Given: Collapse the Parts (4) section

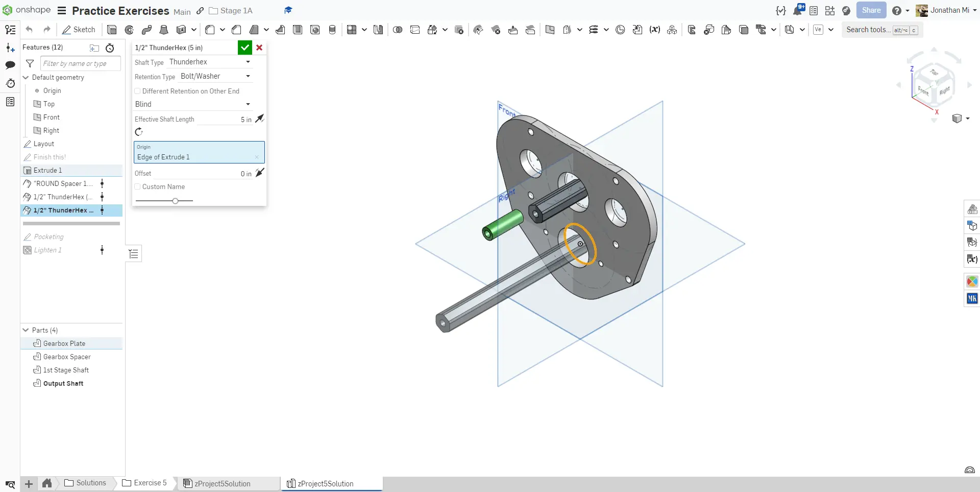Looking at the screenshot, I should coord(26,330).
